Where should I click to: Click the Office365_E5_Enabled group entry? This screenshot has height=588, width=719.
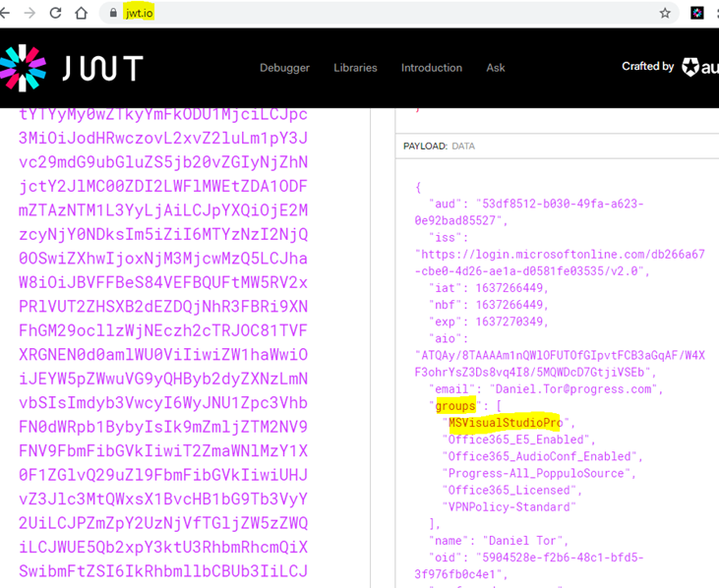[x=515, y=440]
